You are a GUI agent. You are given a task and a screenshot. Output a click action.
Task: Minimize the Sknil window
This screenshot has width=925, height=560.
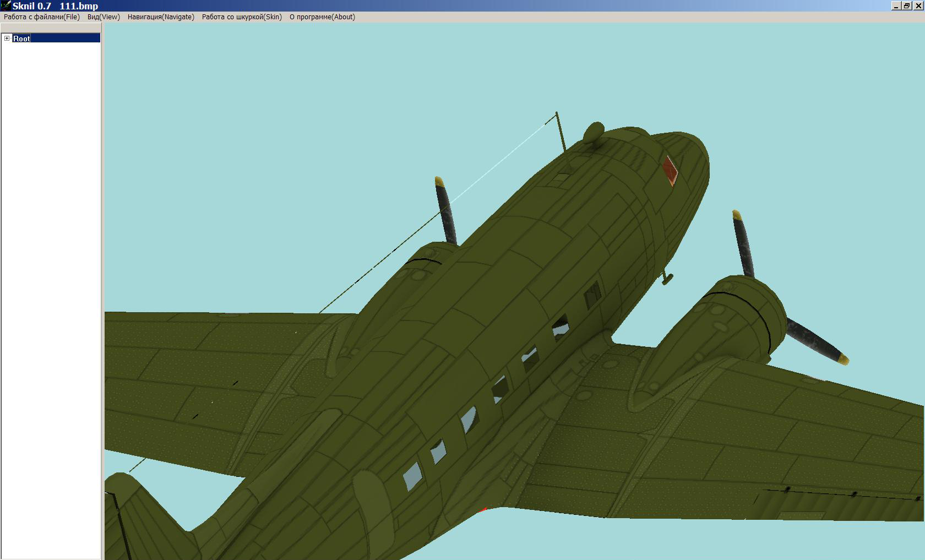point(896,6)
